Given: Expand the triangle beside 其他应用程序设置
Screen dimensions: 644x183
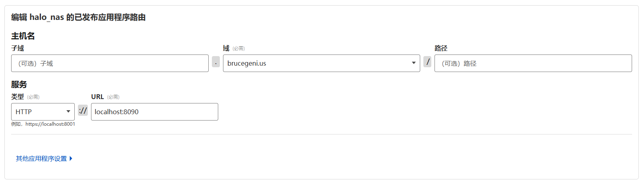Looking at the screenshot, I should tap(71, 158).
